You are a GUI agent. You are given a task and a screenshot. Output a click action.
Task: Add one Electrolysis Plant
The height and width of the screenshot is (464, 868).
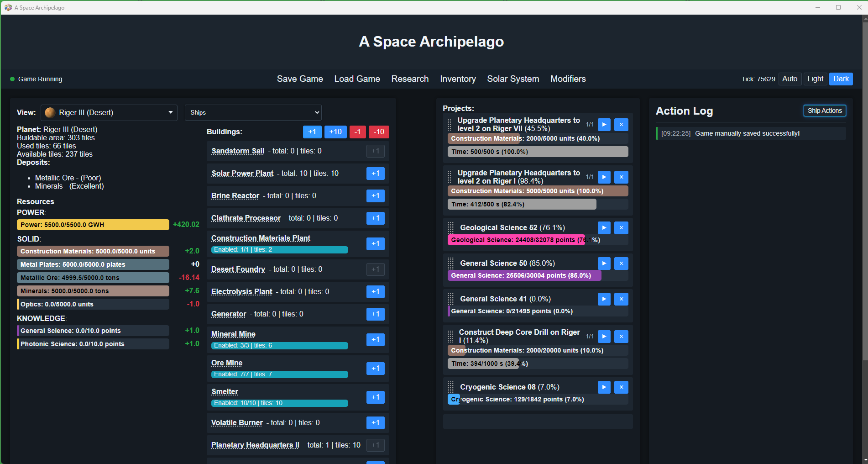click(375, 292)
